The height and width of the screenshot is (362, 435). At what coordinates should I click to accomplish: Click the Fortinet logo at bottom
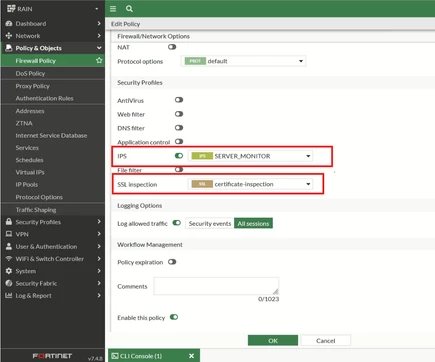point(52,356)
